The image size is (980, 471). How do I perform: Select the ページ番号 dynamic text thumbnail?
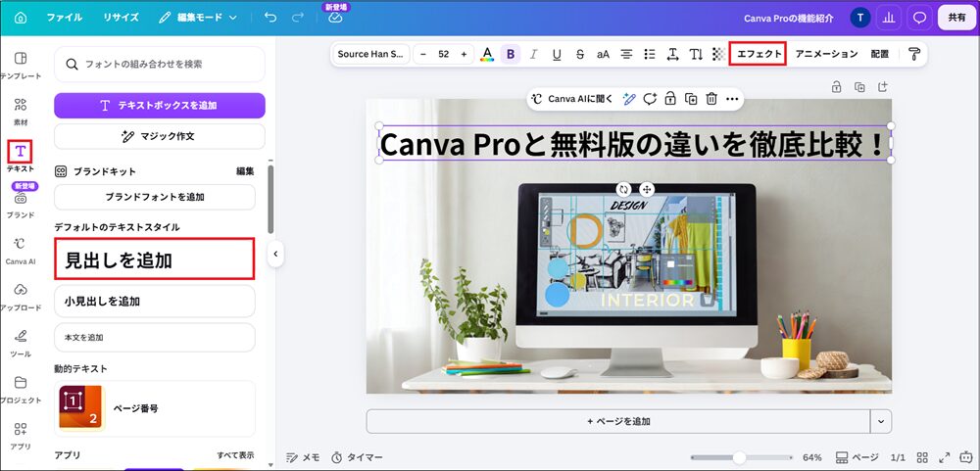point(82,408)
